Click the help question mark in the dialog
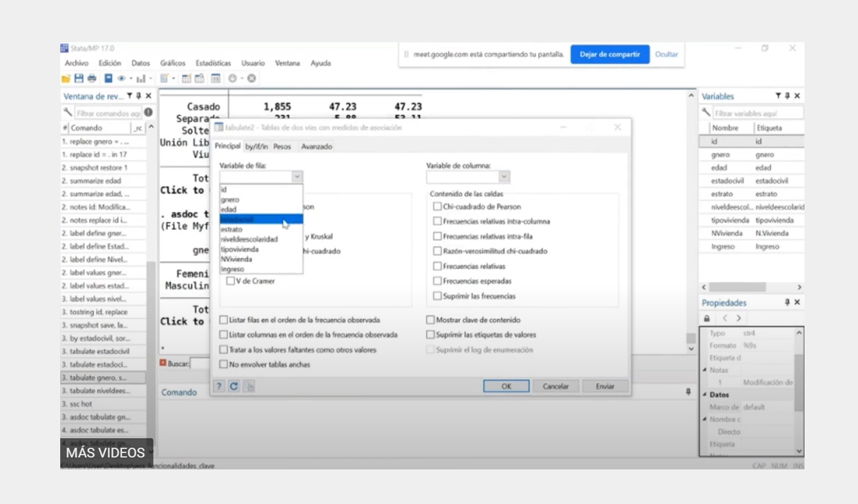Image resolution: width=858 pixels, height=504 pixels. [219, 386]
